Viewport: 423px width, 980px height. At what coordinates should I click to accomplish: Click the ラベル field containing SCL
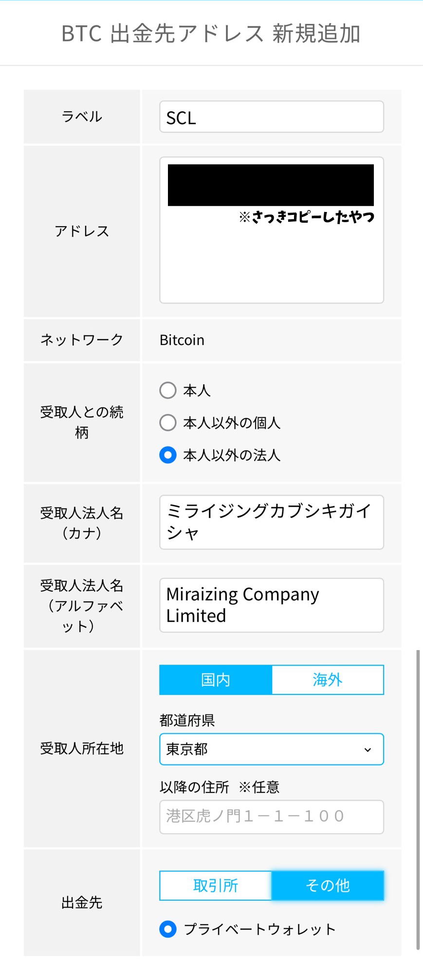(x=272, y=117)
